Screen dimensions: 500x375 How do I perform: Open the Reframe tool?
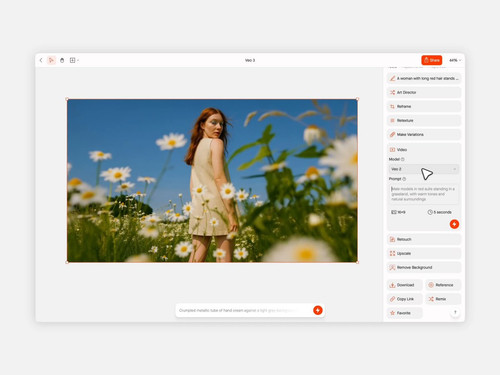click(x=424, y=106)
